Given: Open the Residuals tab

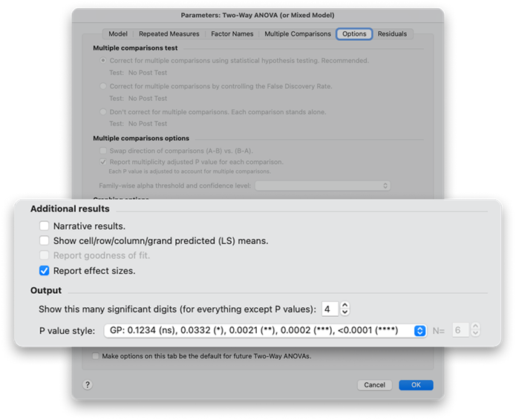Looking at the screenshot, I should [392, 33].
